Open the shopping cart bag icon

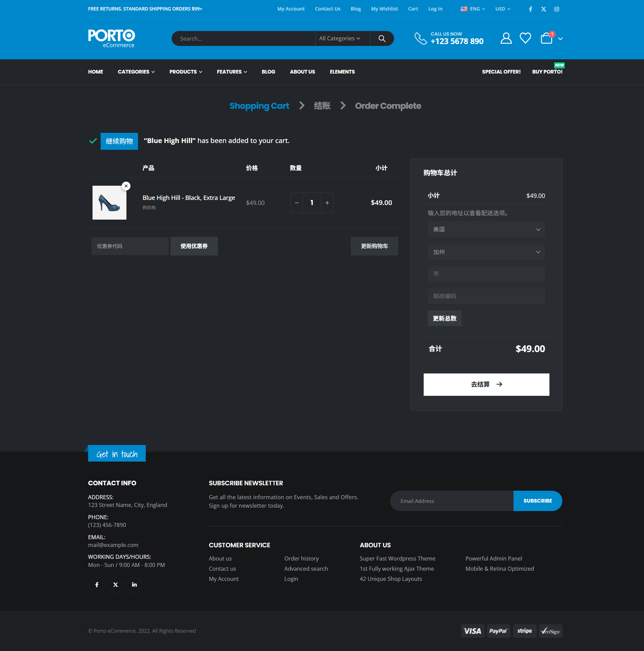pos(546,38)
